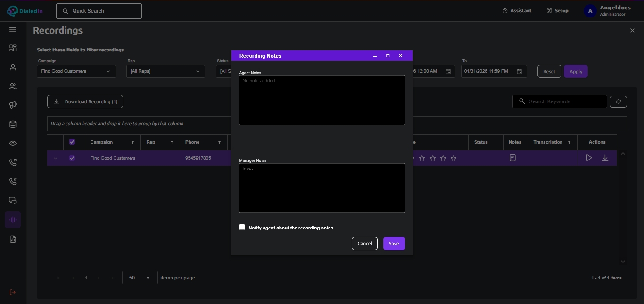The height and width of the screenshot is (304, 644).
Task: Click the Manager Notes text area
Action: (322, 188)
